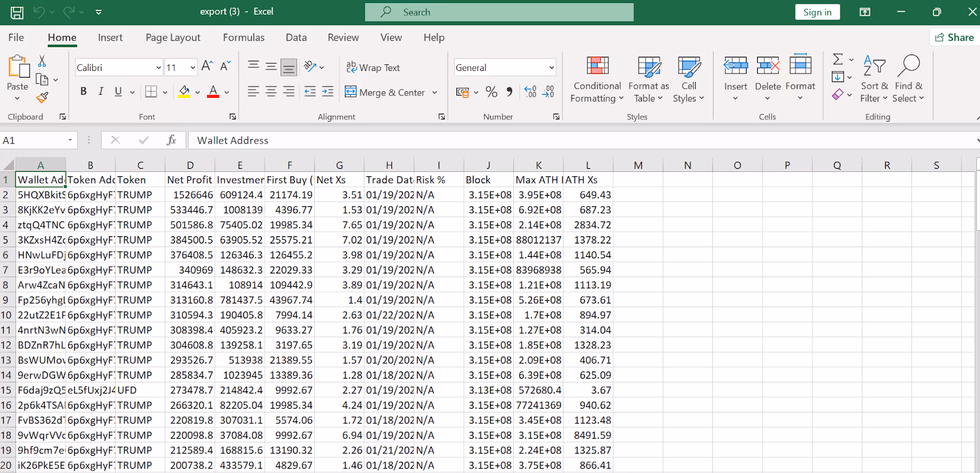This screenshot has height=473, width=980.
Task: Decrease font size with small A icon
Action: pyautogui.click(x=225, y=66)
